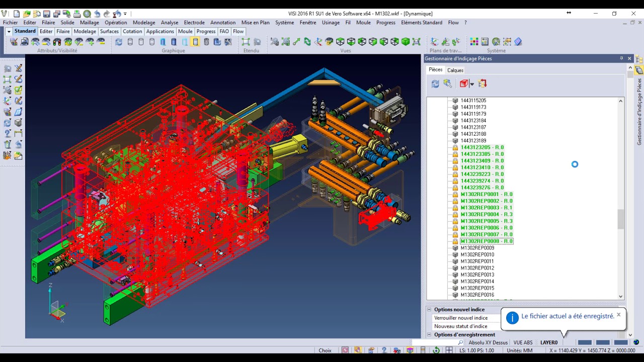The image size is (644, 362).
Task: Select tree item M1302REP0012
Action: (x=477, y=268)
